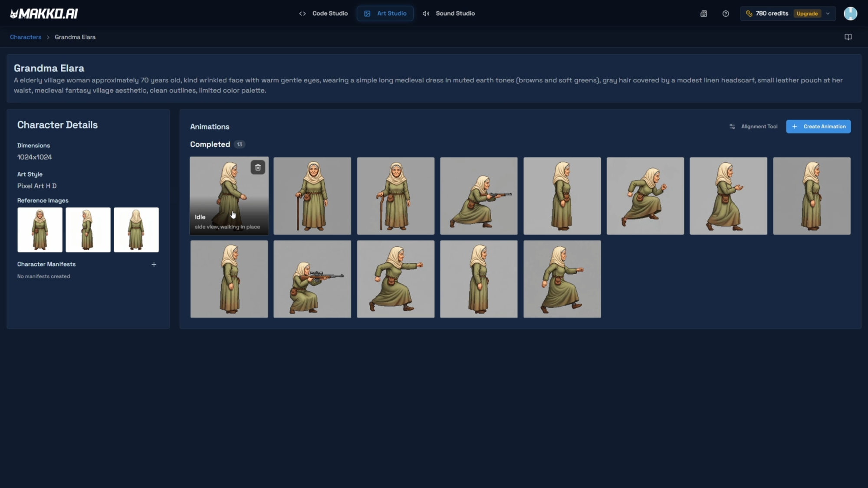This screenshot has width=868, height=488.
Task: Open the crouching rifle animation in second row
Action: (x=312, y=279)
